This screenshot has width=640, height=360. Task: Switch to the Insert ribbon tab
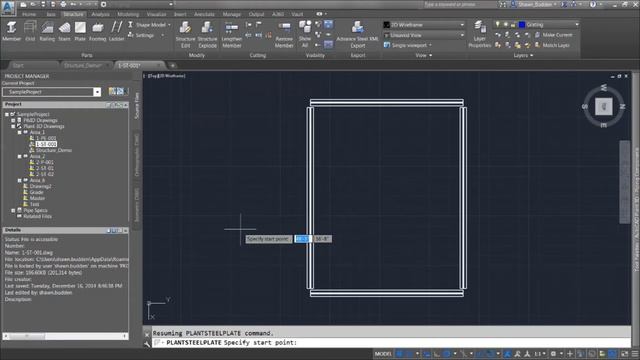click(180, 14)
